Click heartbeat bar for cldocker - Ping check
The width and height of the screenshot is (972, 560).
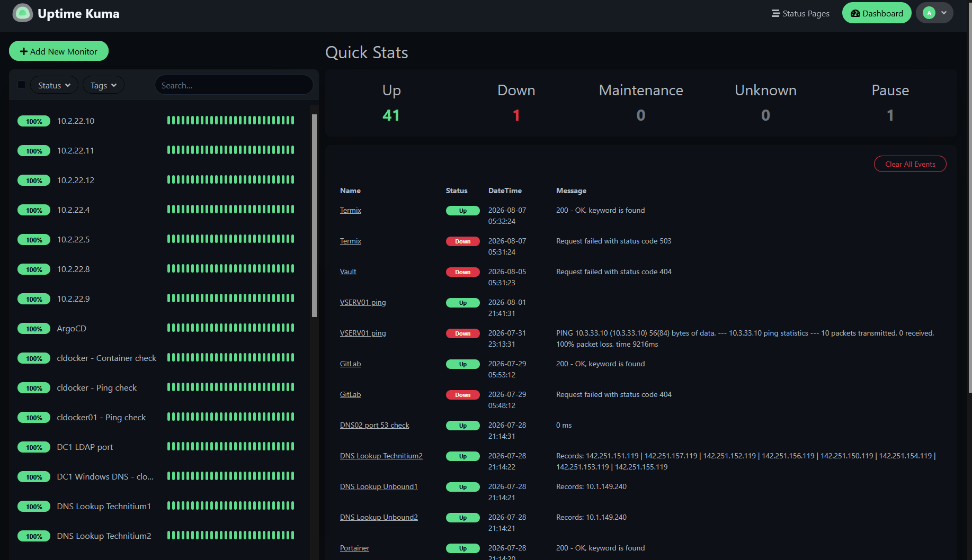click(x=230, y=387)
